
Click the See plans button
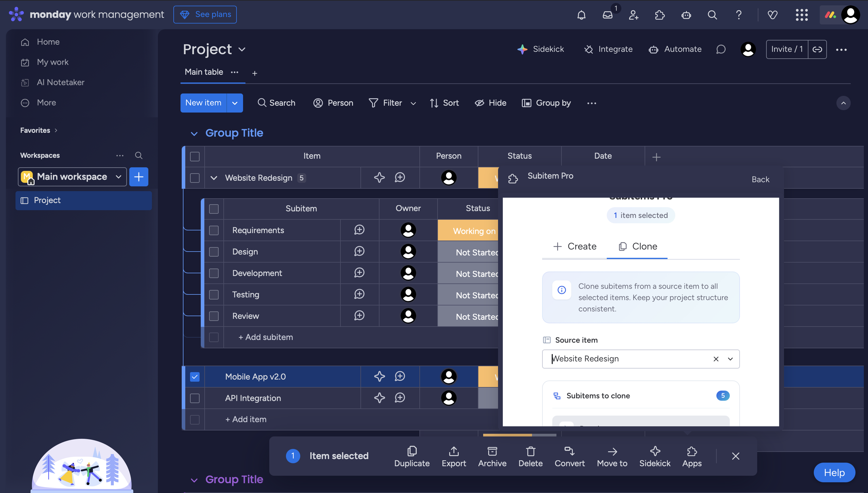[x=205, y=15]
